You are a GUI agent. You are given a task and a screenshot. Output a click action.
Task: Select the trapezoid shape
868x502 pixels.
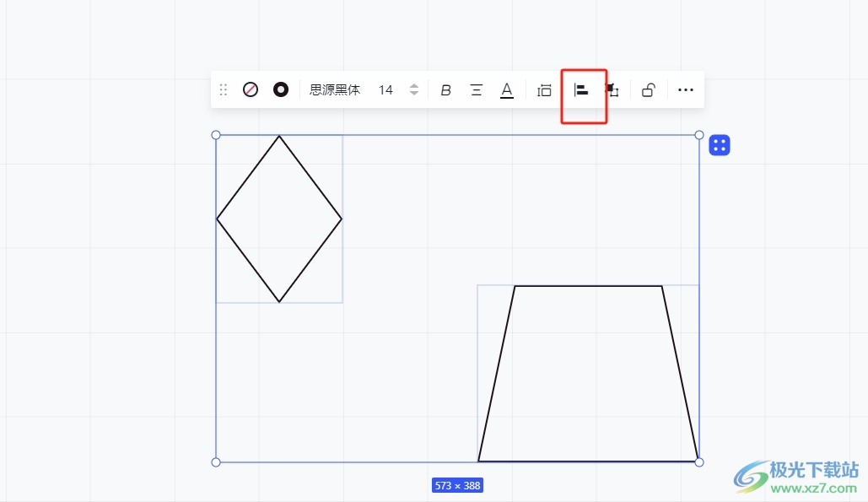tap(588, 374)
